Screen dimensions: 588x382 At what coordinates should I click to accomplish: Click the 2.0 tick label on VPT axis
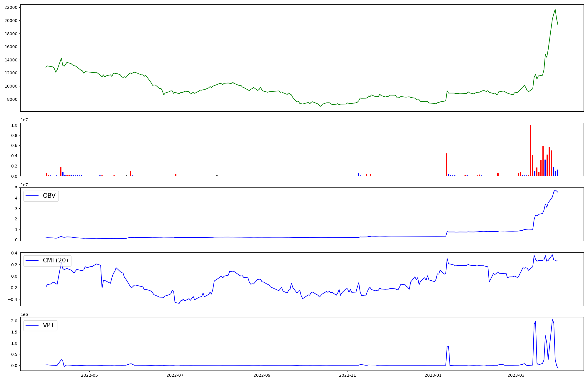click(14, 321)
